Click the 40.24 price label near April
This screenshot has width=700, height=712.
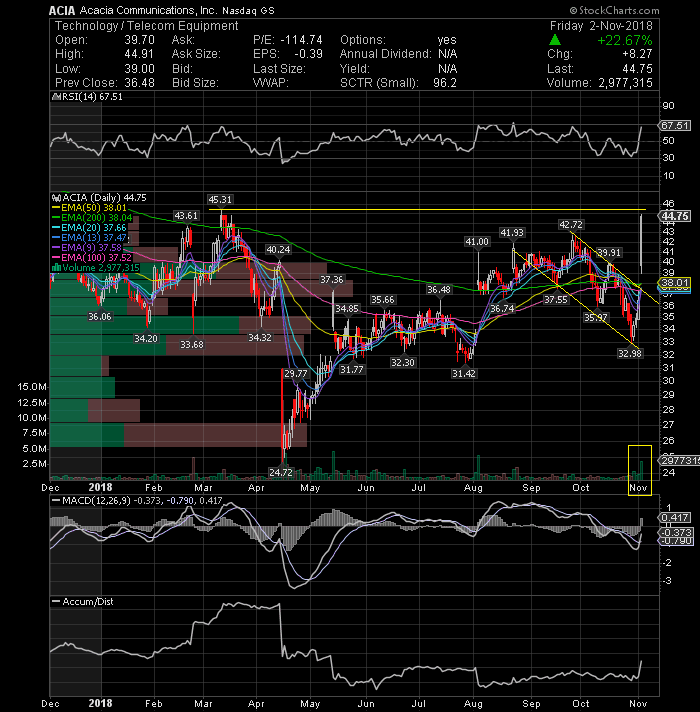tap(278, 249)
